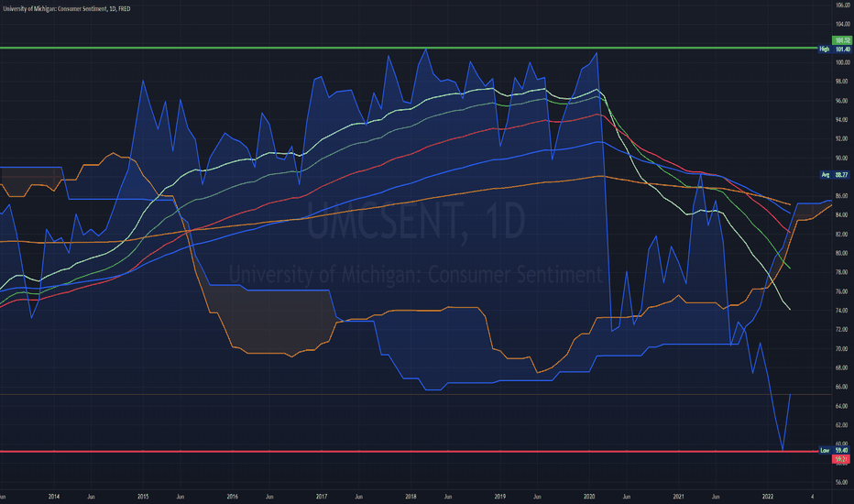The image size is (854, 504).
Task: Click the 70.00 price axis label
Action: 843,349
